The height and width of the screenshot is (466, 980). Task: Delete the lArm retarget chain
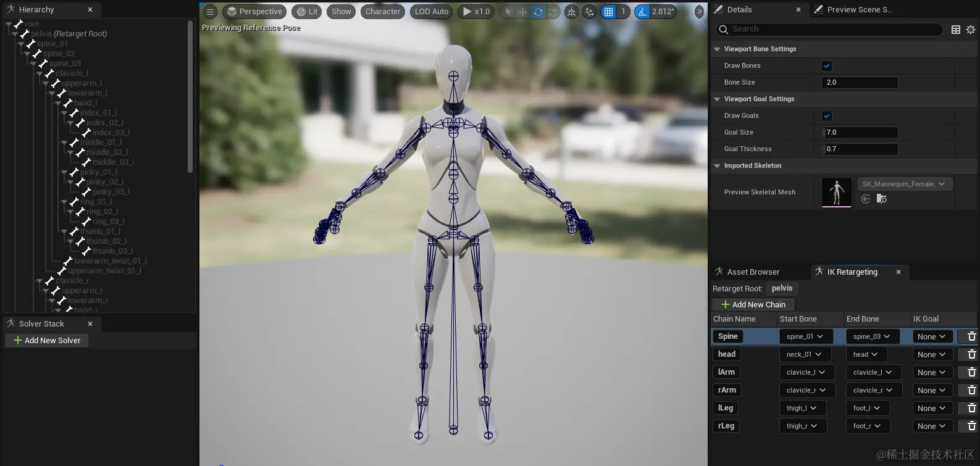[971, 372]
